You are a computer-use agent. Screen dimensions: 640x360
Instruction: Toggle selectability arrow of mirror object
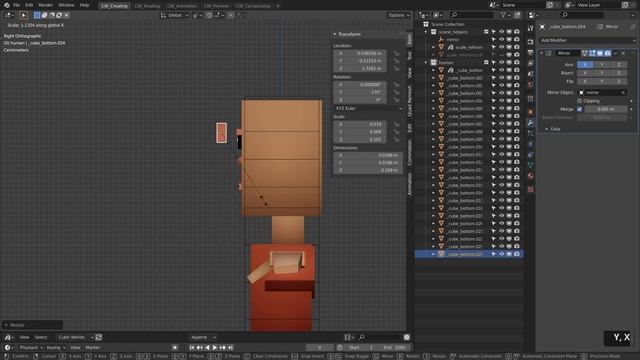click(494, 40)
